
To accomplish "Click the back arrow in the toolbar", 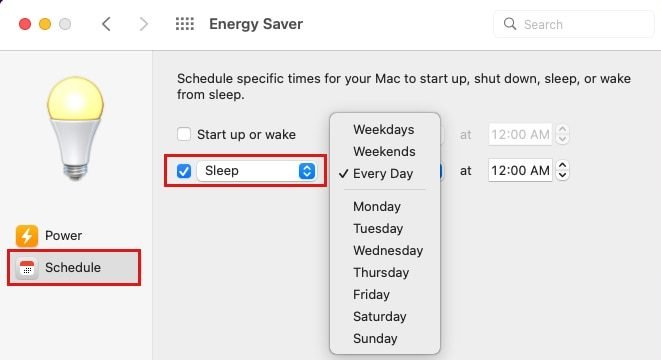I will click(106, 24).
